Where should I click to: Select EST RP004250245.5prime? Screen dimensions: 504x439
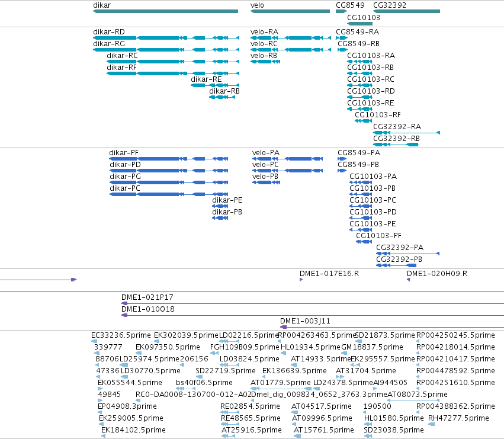coord(418,342)
